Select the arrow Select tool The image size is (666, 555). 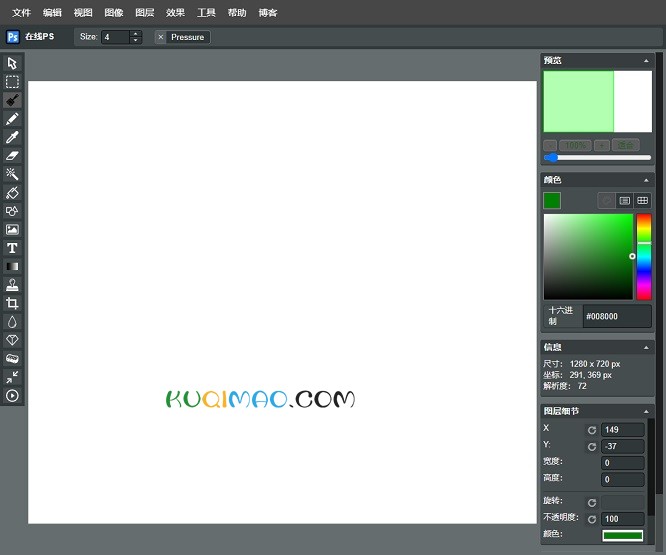click(x=12, y=63)
